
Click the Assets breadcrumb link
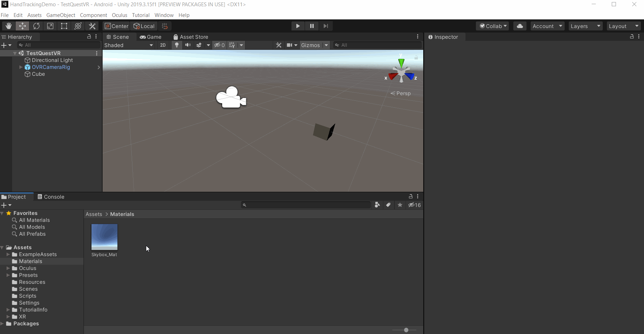(94, 214)
